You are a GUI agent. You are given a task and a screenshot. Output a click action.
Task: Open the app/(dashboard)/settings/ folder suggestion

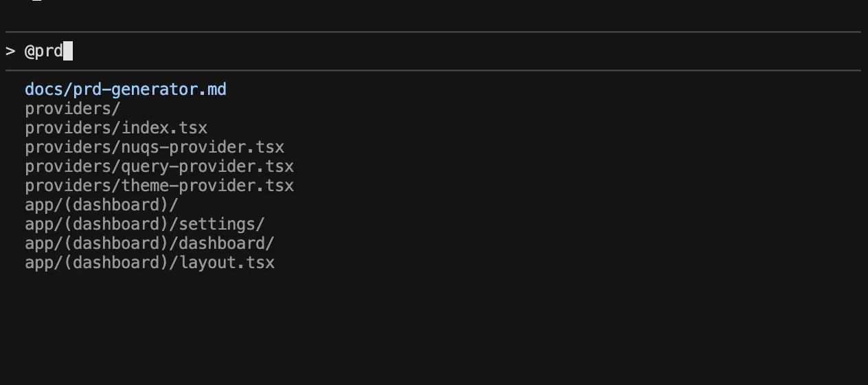(x=145, y=224)
